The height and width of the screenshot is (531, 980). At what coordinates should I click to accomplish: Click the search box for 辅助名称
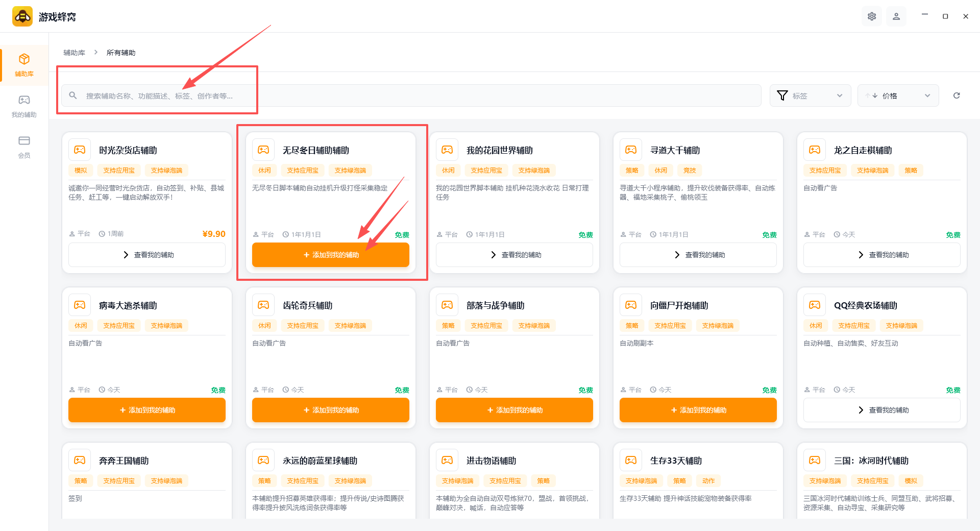pos(411,95)
